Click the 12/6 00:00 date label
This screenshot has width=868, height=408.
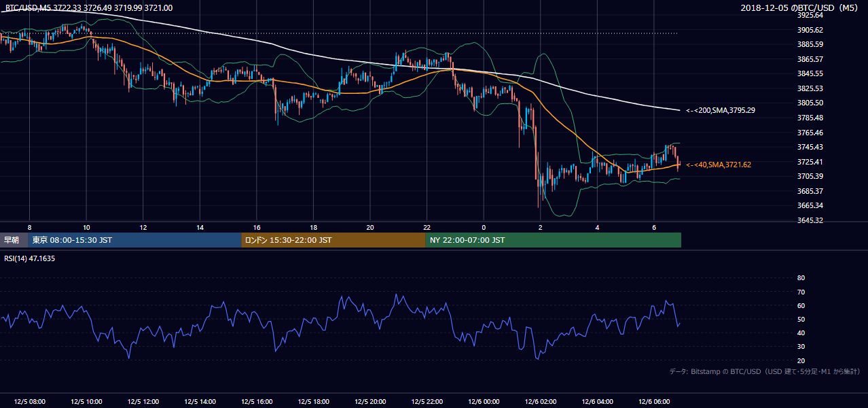484,402
